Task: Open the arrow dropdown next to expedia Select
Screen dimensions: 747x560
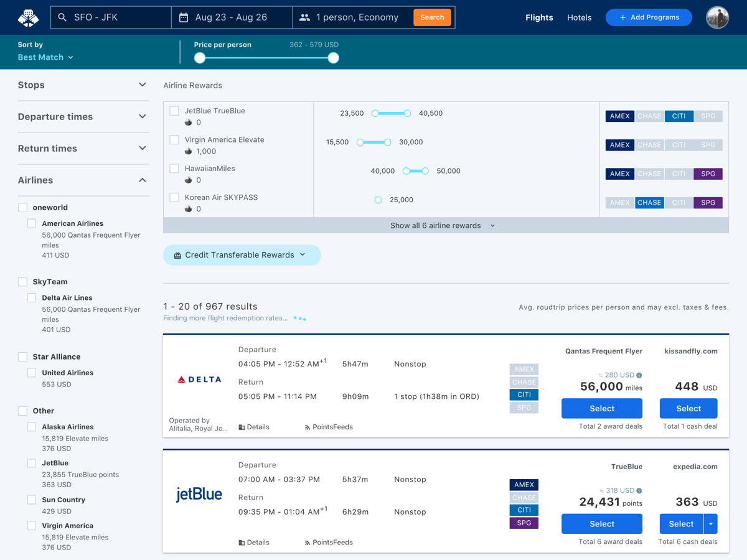Action: click(x=710, y=524)
